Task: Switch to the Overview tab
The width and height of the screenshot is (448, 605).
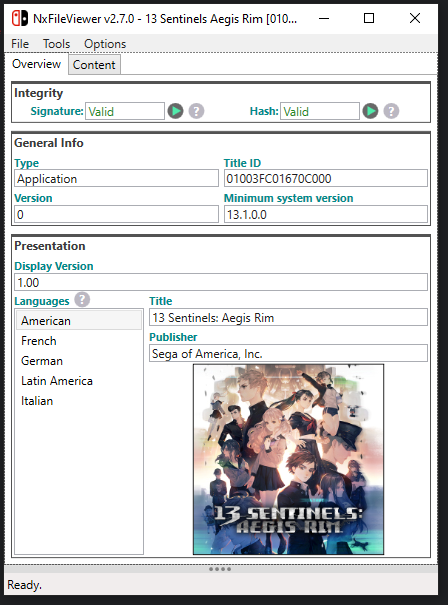Action: click(36, 64)
